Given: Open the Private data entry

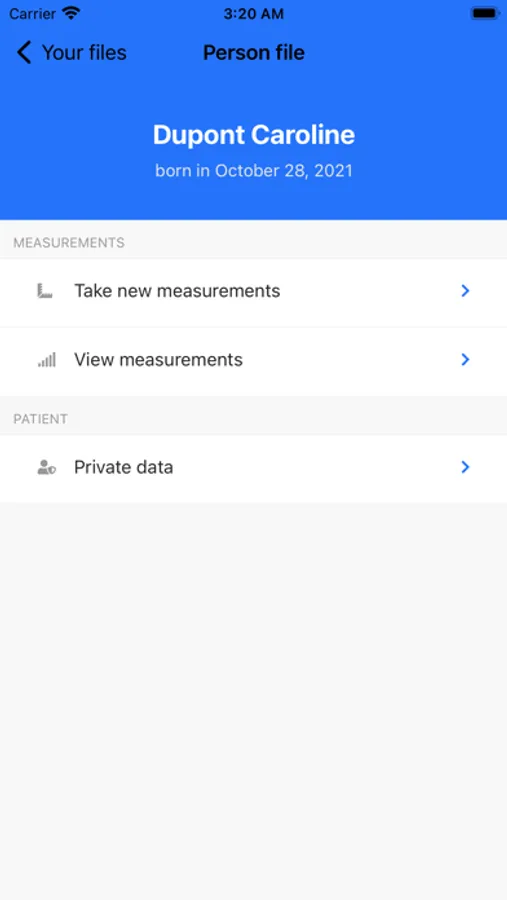Looking at the screenshot, I should pyautogui.click(x=253, y=469).
